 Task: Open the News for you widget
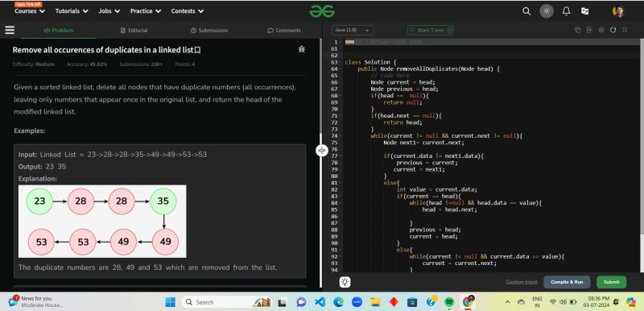[x=35, y=302]
